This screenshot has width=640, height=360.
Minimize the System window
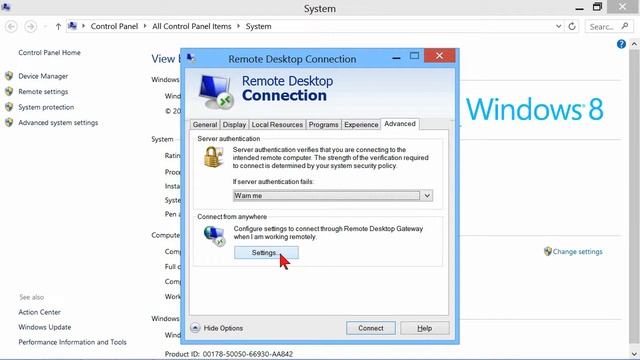click(x=579, y=8)
